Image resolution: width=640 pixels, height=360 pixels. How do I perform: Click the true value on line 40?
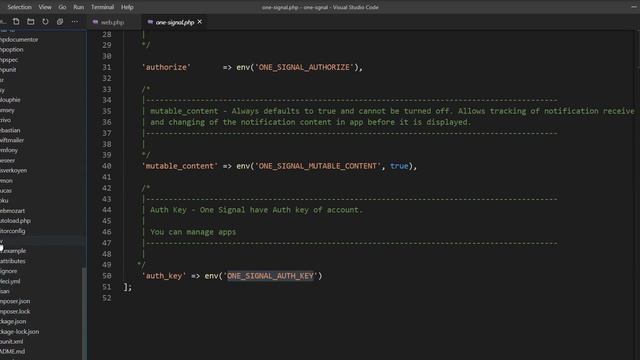pos(399,166)
